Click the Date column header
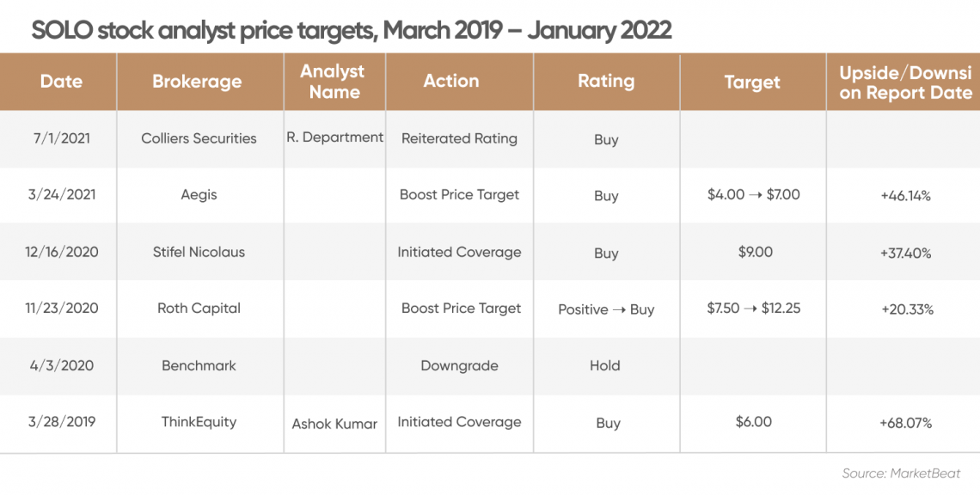The width and height of the screenshot is (980, 495). point(61,82)
